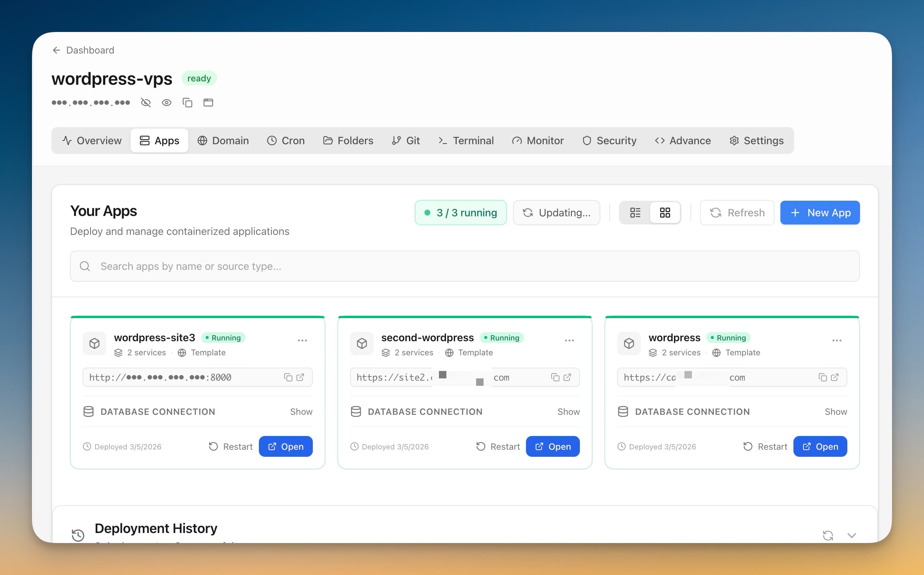Hide the IP using the crossed-eye toggle

pos(146,102)
